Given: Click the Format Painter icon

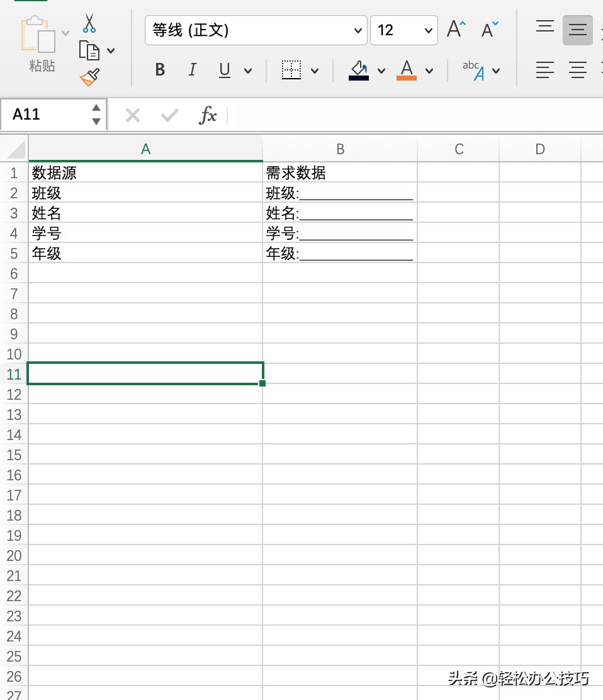Looking at the screenshot, I should [89, 77].
